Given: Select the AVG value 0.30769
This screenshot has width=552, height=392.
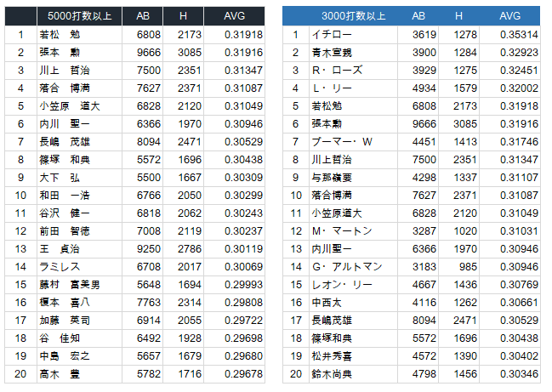Looking at the screenshot, I should click(x=519, y=285).
